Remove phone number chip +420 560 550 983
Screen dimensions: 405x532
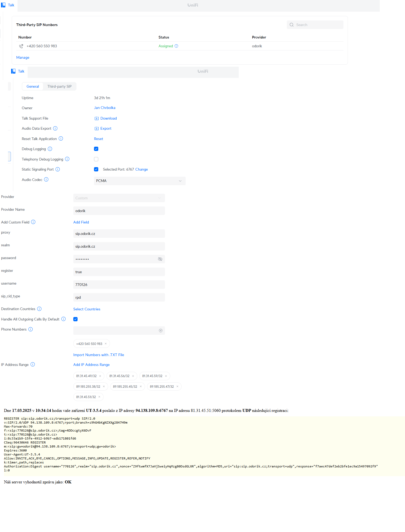point(106,344)
